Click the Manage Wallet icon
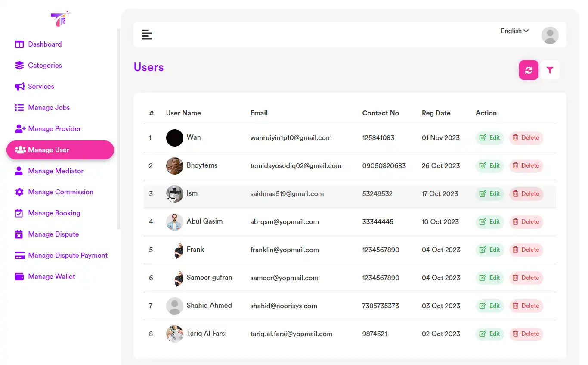The height and width of the screenshot is (365, 588). pos(19,276)
